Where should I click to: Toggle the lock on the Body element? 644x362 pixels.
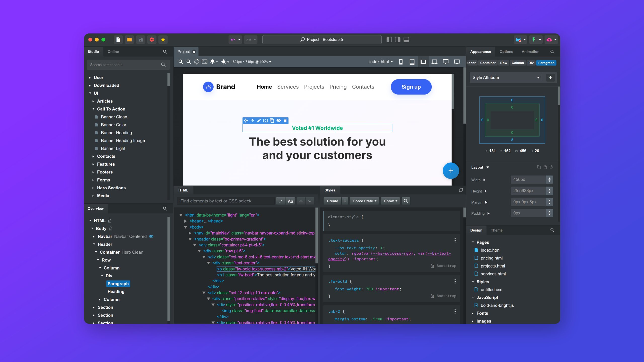click(110, 228)
